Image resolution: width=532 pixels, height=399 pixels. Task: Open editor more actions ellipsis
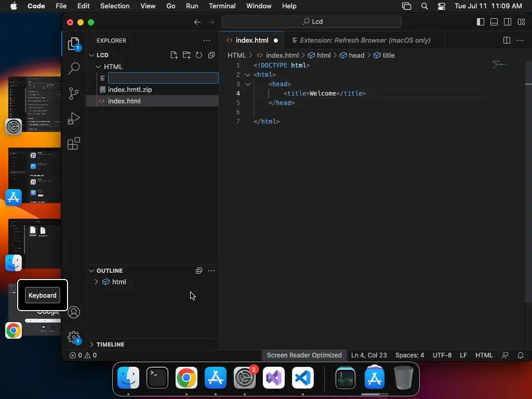[520, 41]
